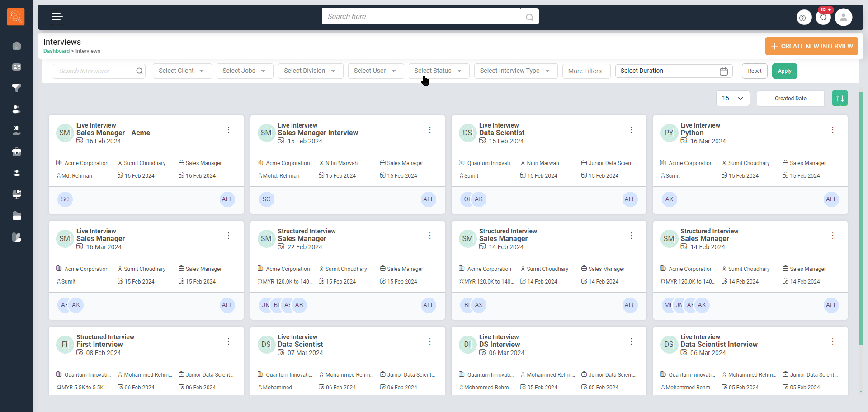Expand the Select Client dropdown

[x=182, y=71]
